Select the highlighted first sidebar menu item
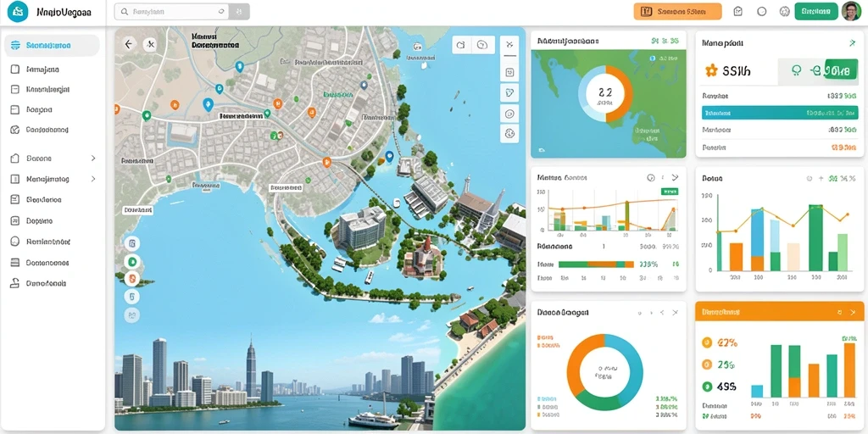Screen dimensions: 868x434 click(x=52, y=46)
